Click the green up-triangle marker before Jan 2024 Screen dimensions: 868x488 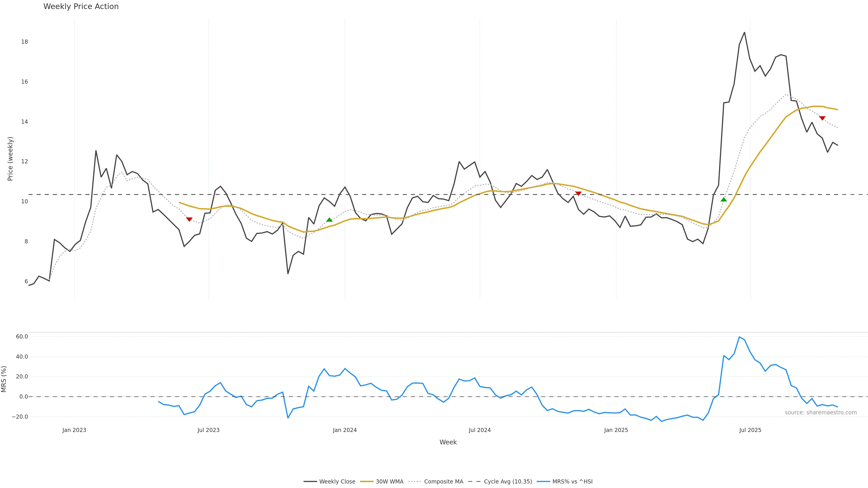pyautogui.click(x=330, y=220)
